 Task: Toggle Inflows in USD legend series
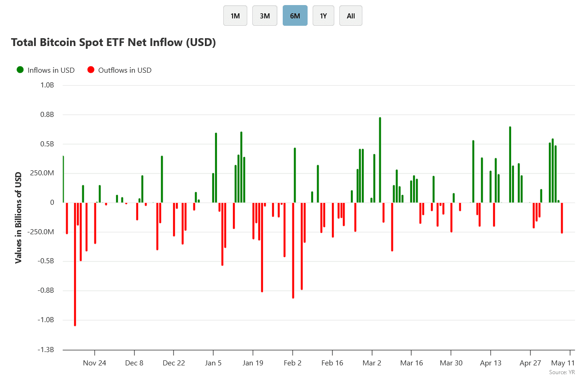click(x=46, y=70)
